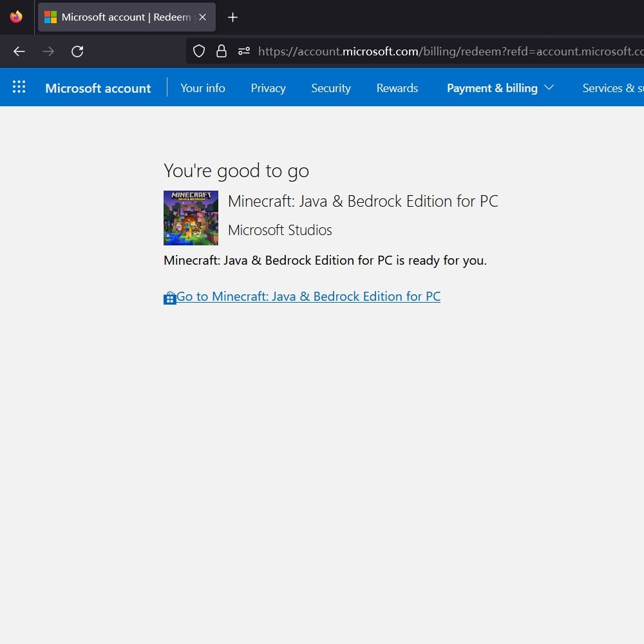The height and width of the screenshot is (644, 644).
Task: Open the Privacy section
Action: pos(268,88)
